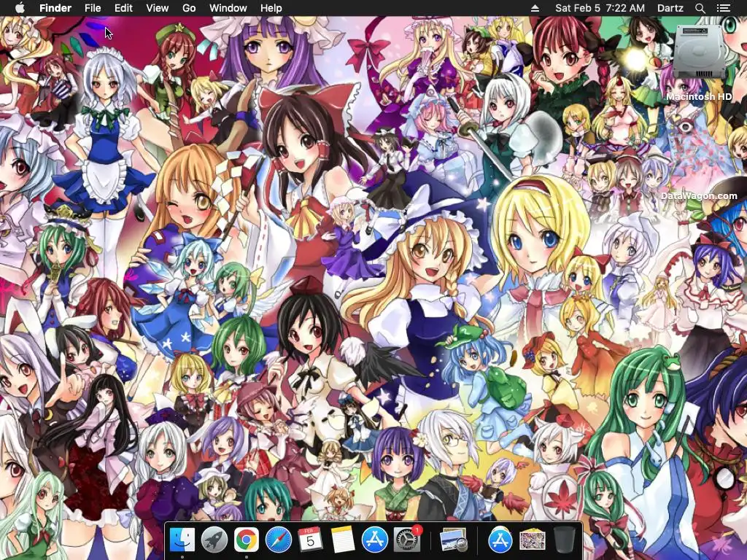The height and width of the screenshot is (560, 747).
Task: Launch Safari compass icon in Dock
Action: (x=278, y=540)
